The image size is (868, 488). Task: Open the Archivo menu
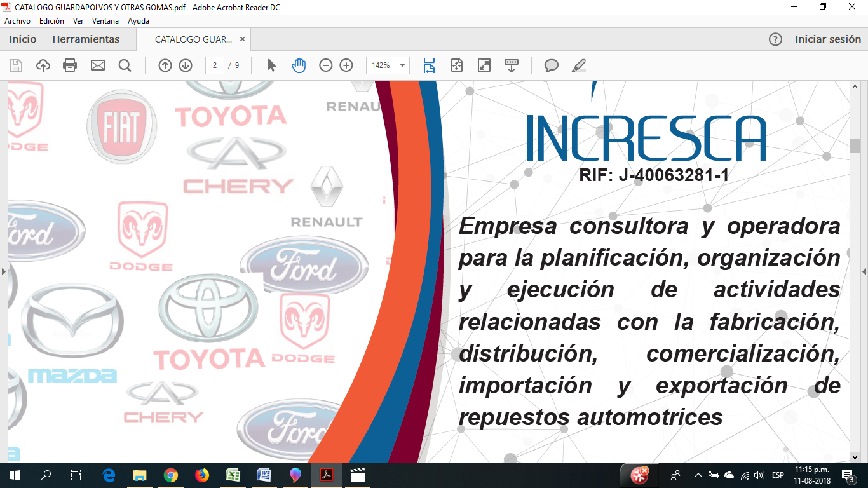tap(18, 21)
